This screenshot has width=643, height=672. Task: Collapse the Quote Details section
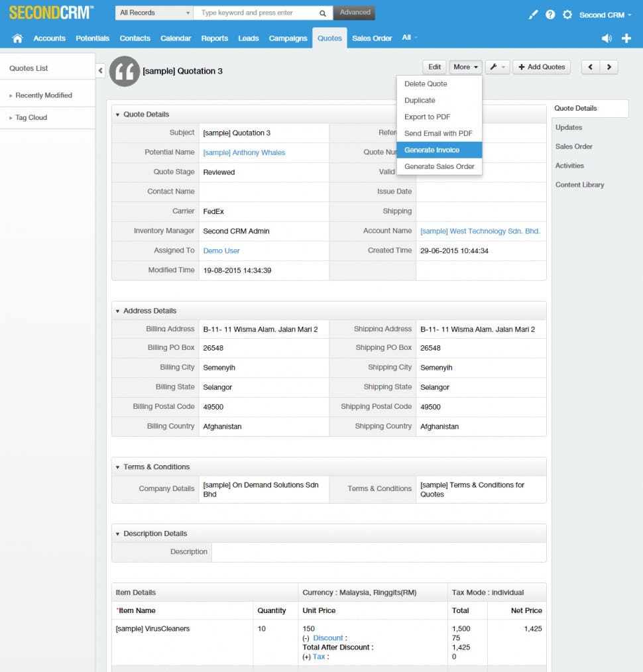pyautogui.click(x=118, y=114)
